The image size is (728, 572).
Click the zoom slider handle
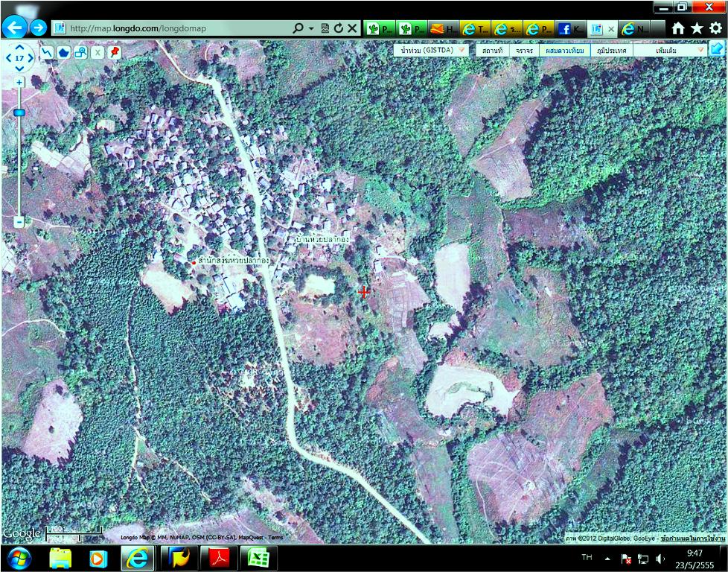point(19,112)
